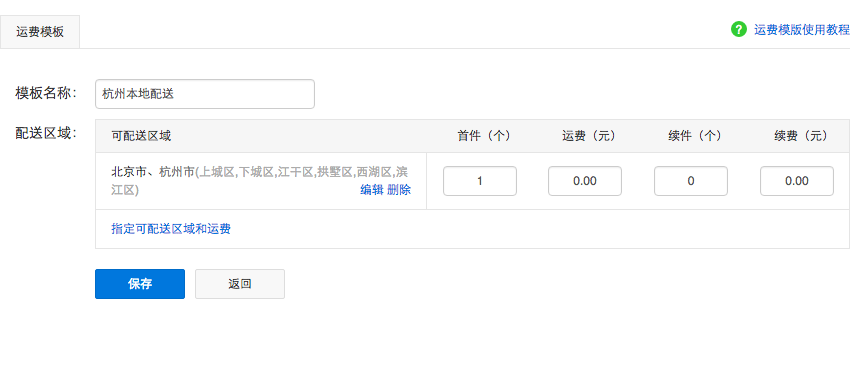Click the 首件（个）column header

(x=483, y=136)
